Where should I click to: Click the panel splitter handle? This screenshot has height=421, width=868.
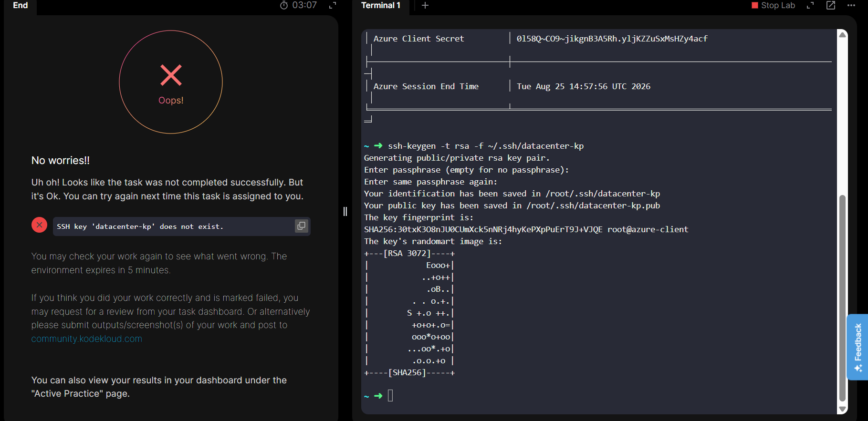(x=345, y=211)
